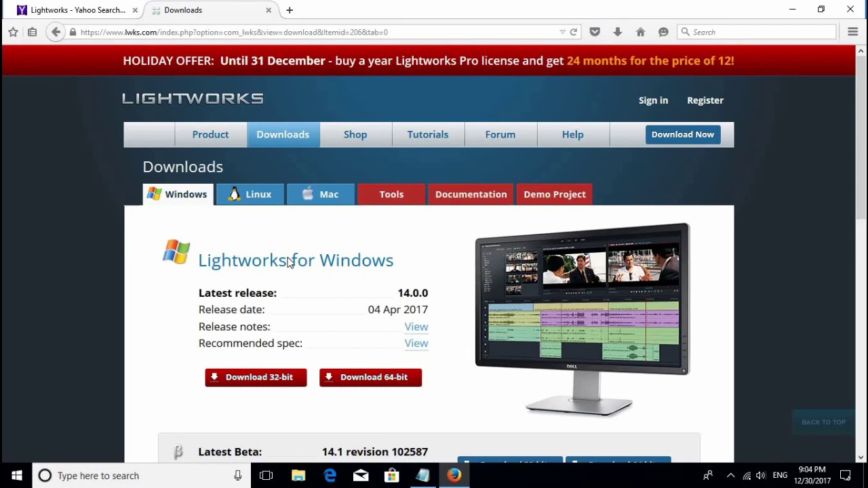This screenshot has height=488, width=868.
Task: Click the Lightworks monitor screenshot image
Action: pos(582,319)
